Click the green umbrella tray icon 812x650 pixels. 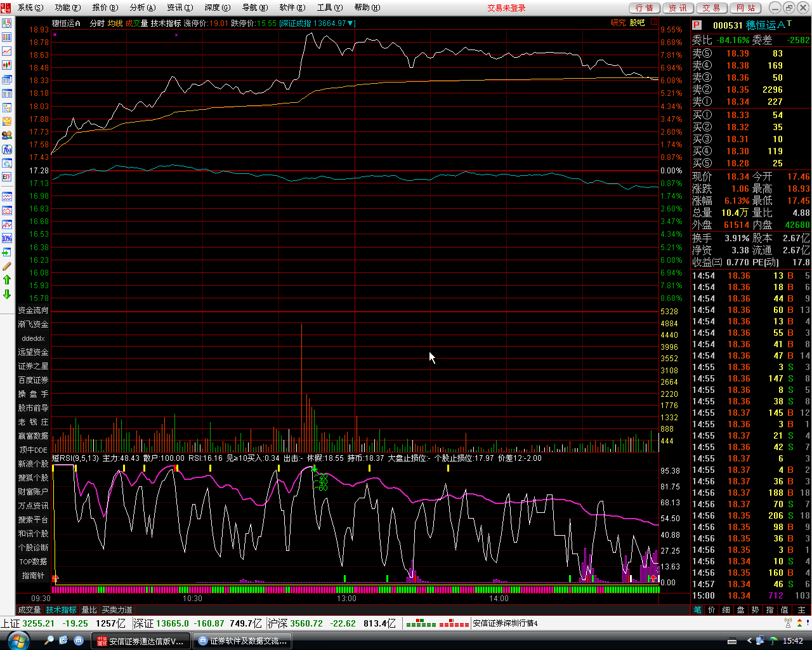[773, 640]
